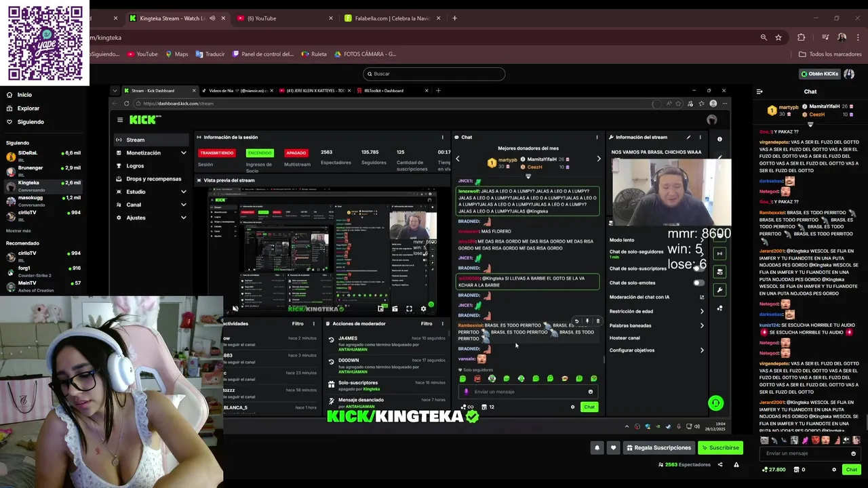This screenshot has height=488, width=868.
Task: Open the Chrome three-dot menu
Action: coord(859,37)
